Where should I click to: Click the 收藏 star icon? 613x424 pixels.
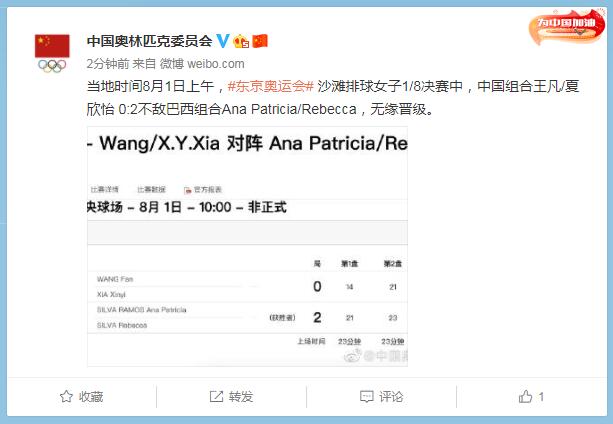tap(66, 397)
